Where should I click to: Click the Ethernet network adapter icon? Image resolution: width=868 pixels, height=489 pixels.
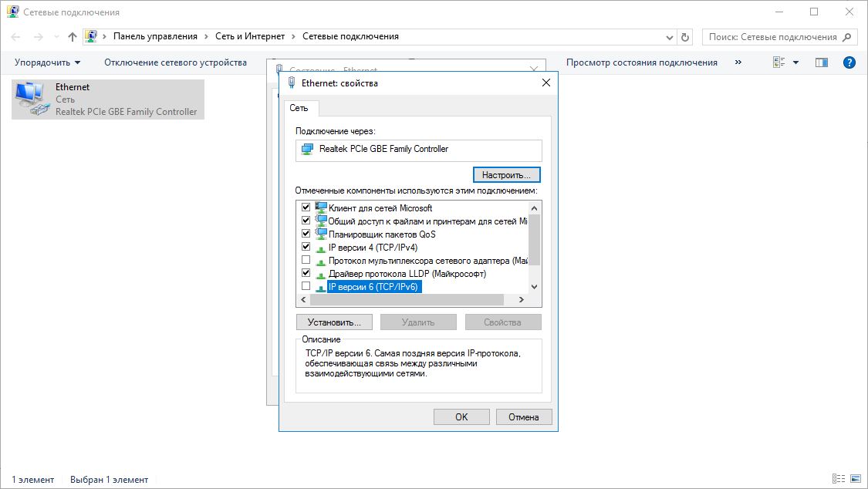pyautogui.click(x=31, y=99)
